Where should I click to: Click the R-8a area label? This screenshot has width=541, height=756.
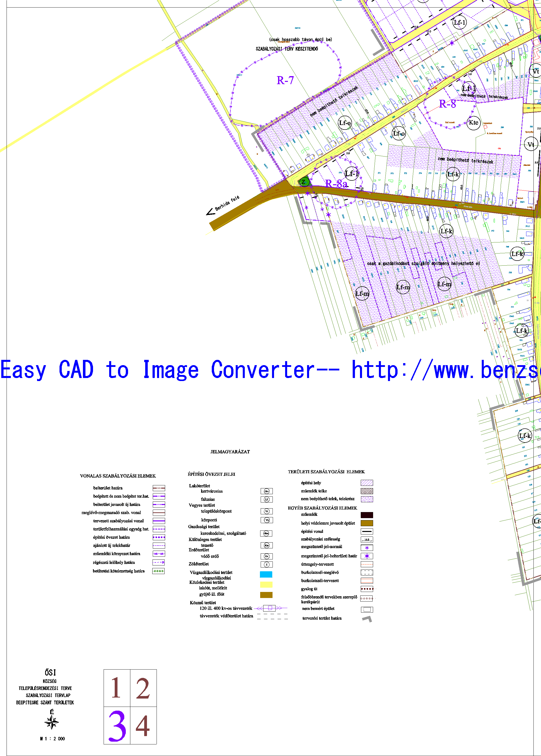(336, 183)
